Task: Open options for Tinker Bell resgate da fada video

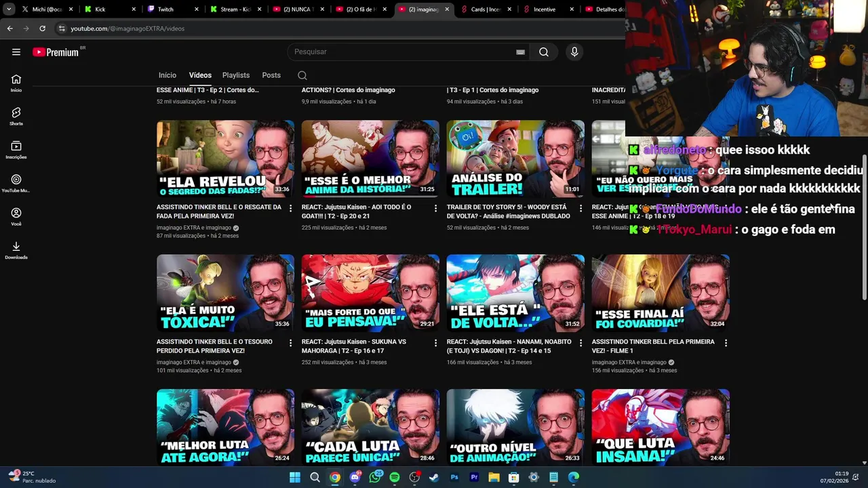Action: tap(290, 208)
